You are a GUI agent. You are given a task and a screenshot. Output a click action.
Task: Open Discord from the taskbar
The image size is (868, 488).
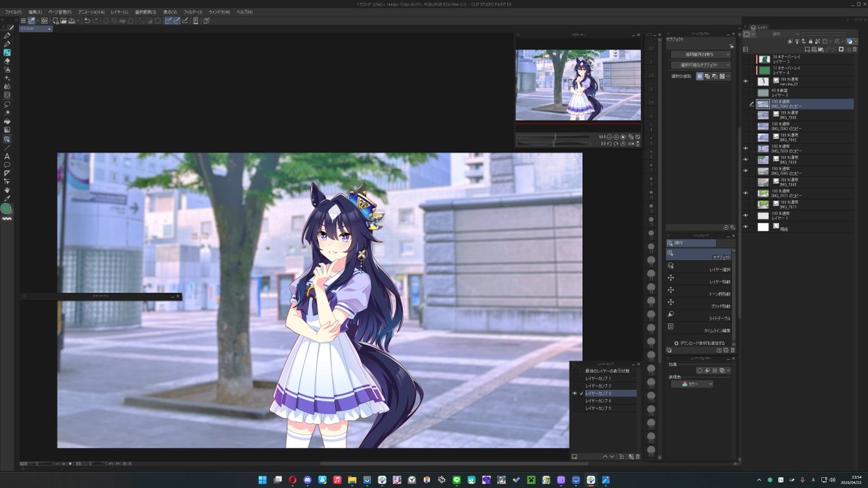pos(307,479)
